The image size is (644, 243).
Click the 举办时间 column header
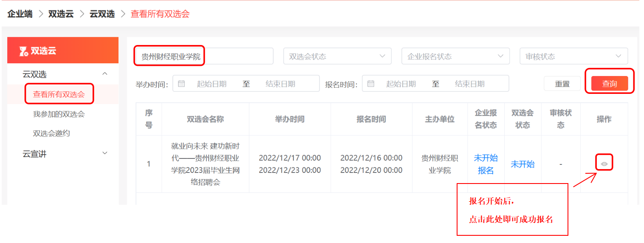(290, 119)
